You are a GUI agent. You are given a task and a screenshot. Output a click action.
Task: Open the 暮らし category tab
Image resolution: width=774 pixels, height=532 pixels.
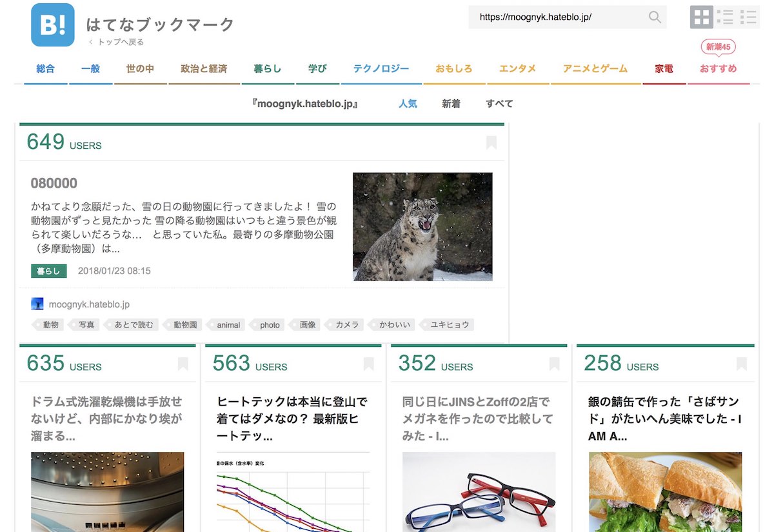click(x=267, y=68)
